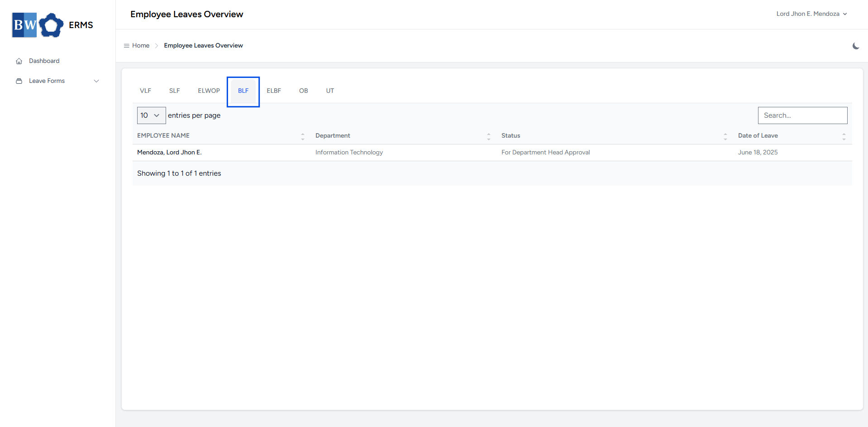Select the Mendoza, Lord Jhon E. row
868x427 pixels.
click(x=492, y=153)
